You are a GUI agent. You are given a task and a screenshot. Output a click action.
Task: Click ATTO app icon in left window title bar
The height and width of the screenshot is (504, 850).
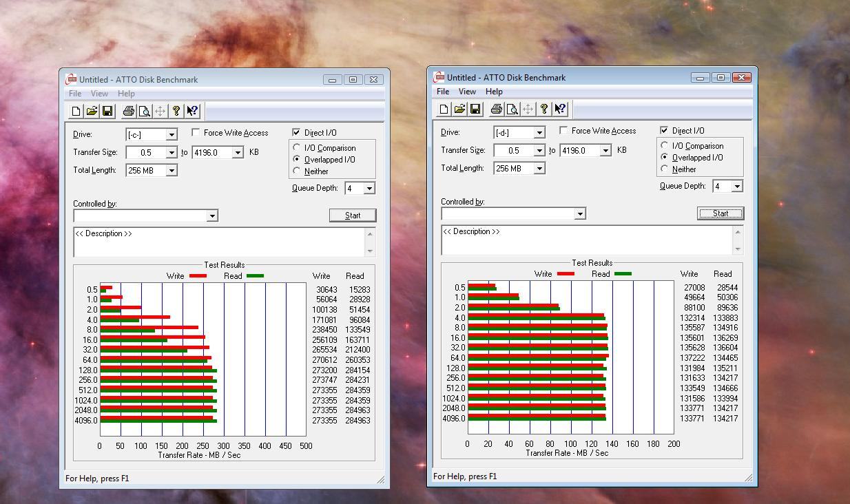pos(72,79)
